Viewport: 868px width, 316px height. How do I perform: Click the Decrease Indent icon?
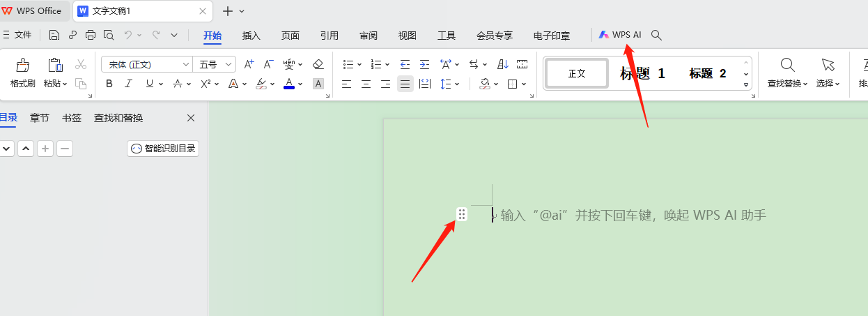coord(405,64)
